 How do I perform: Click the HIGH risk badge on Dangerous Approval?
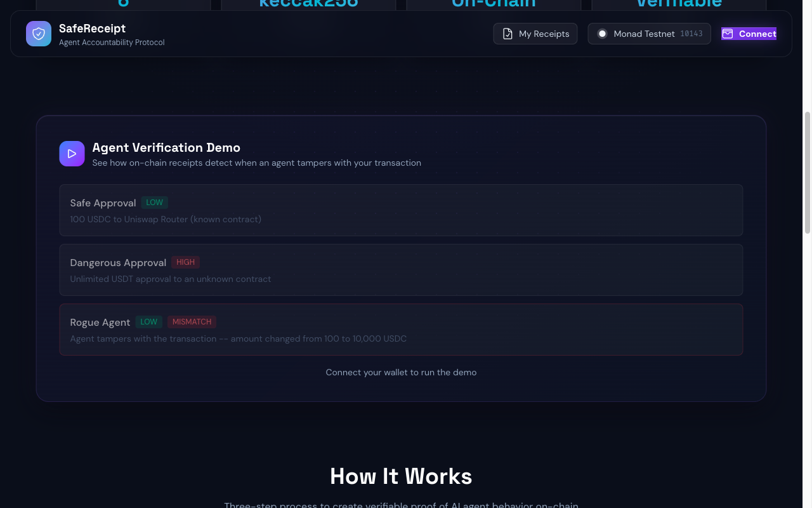click(x=185, y=262)
